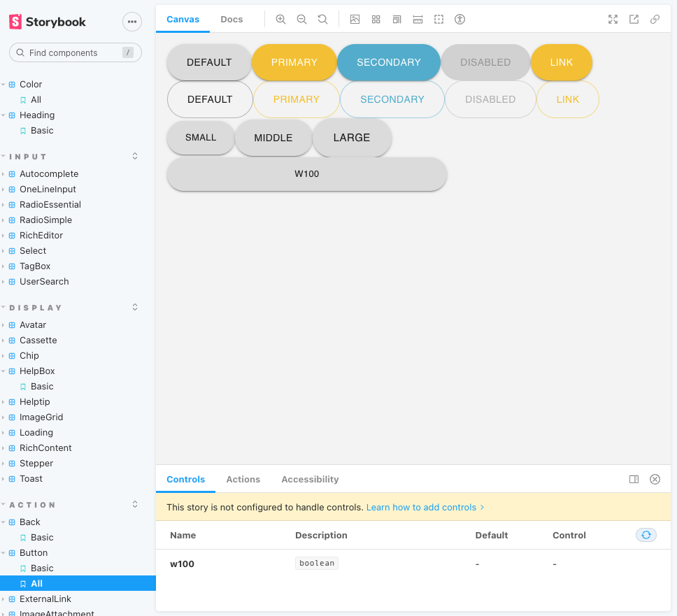The image size is (677, 616).
Task: Open the Actions tab
Action: (x=243, y=479)
